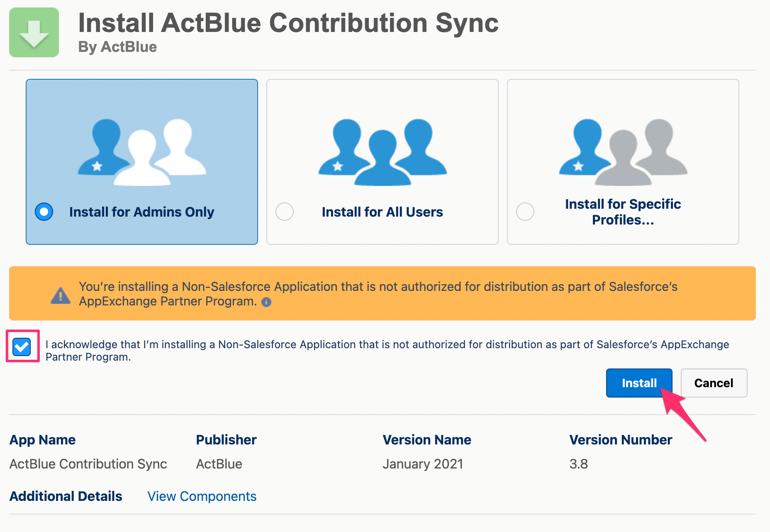Image resolution: width=770 pixels, height=532 pixels.
Task: Click the Install for Specific Profiles label
Action: click(623, 212)
